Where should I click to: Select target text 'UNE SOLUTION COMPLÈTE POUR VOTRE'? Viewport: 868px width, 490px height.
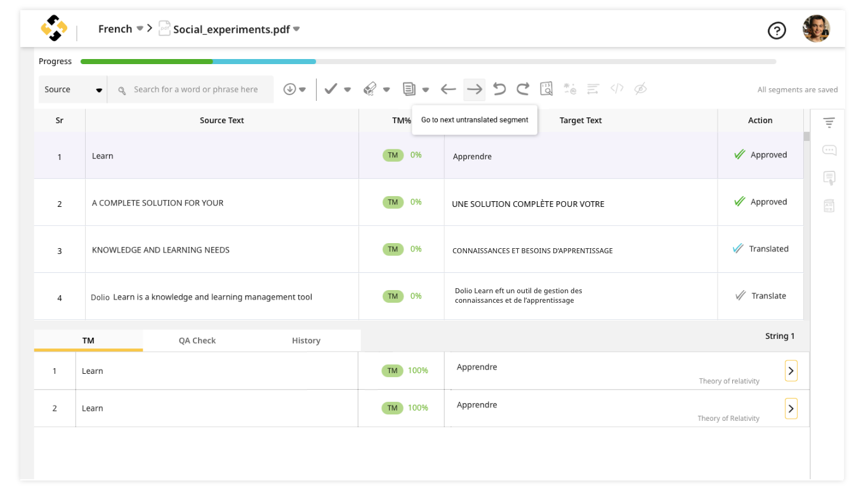point(528,204)
